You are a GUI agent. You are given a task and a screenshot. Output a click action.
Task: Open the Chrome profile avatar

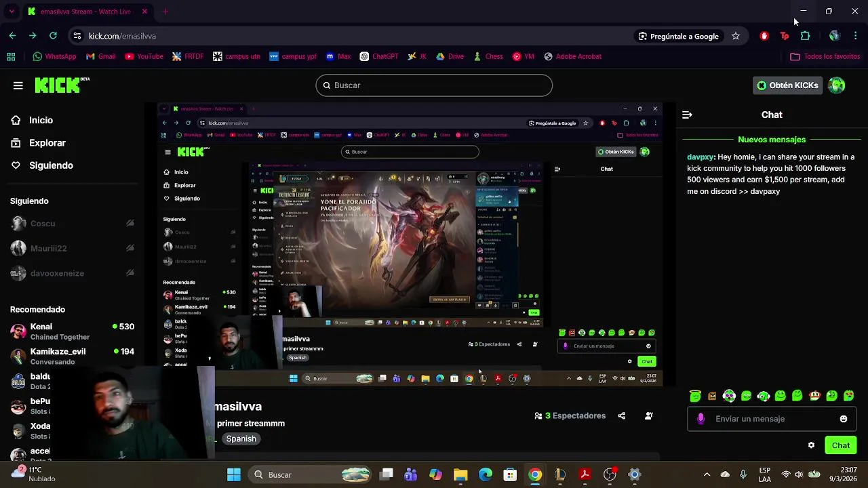pyautogui.click(x=835, y=36)
